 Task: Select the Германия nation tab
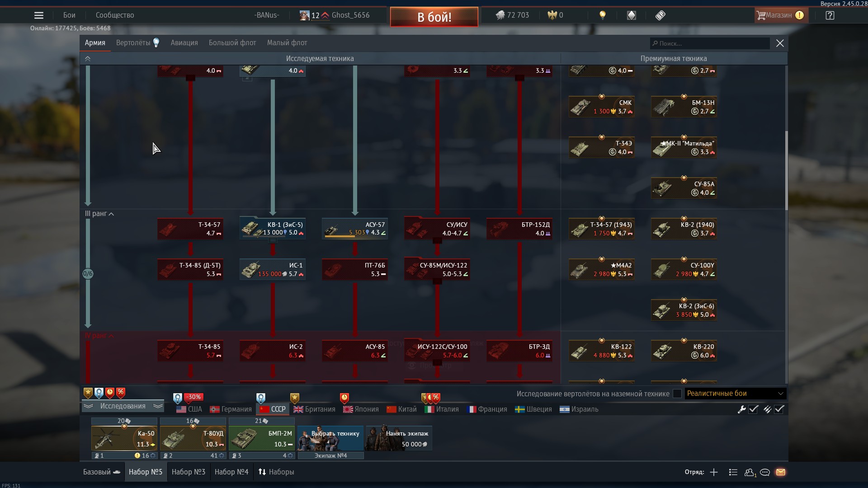231,409
